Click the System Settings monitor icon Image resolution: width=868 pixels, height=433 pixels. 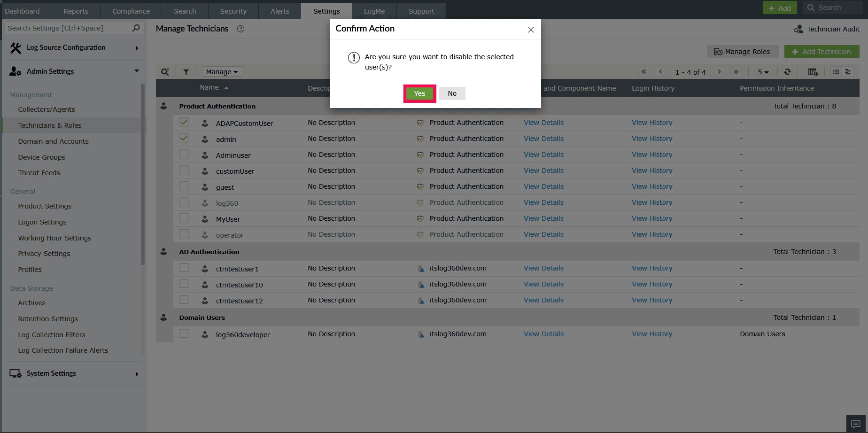15,373
